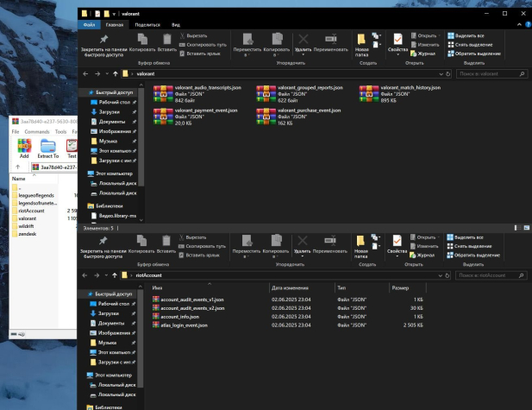
Task: Go back in valorant window navigation
Action: pos(85,73)
